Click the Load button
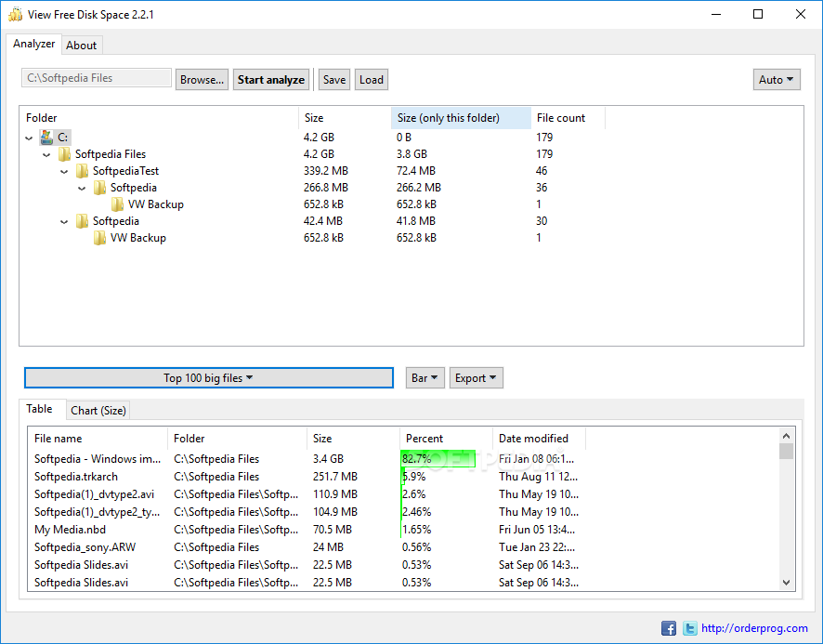The width and height of the screenshot is (823, 644). tap(371, 80)
